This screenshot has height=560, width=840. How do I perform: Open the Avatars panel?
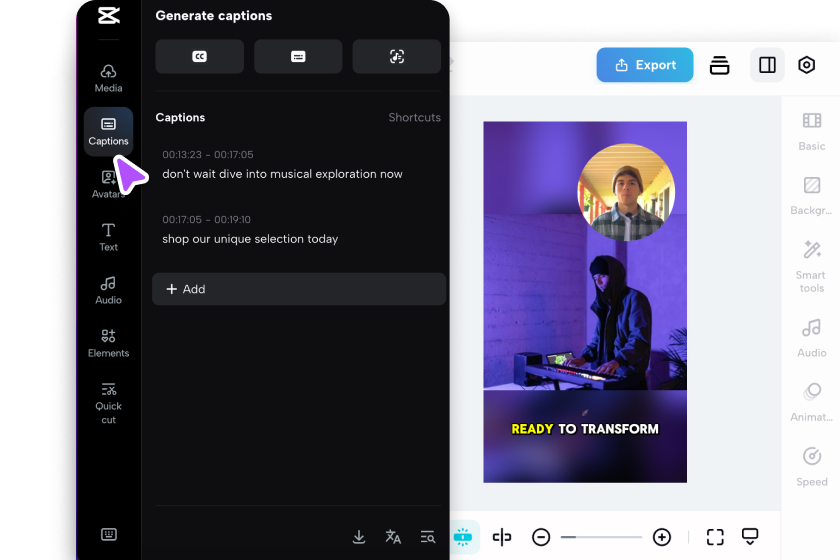[x=108, y=184]
